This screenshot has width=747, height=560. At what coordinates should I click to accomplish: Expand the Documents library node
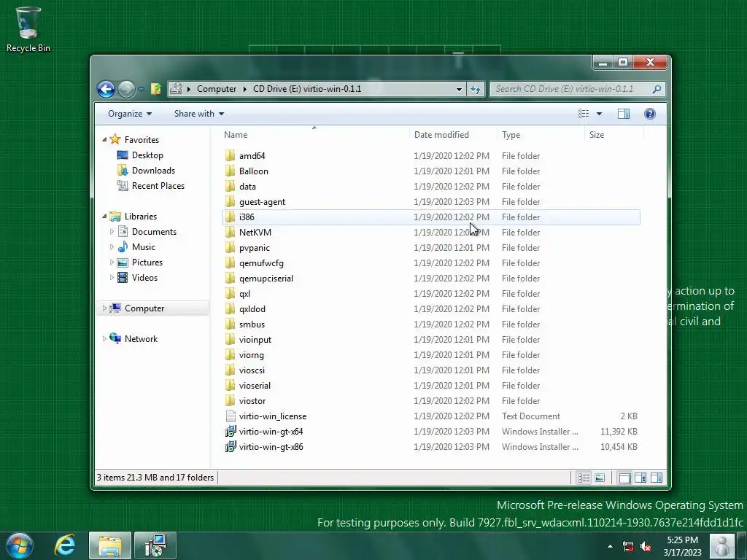point(112,232)
